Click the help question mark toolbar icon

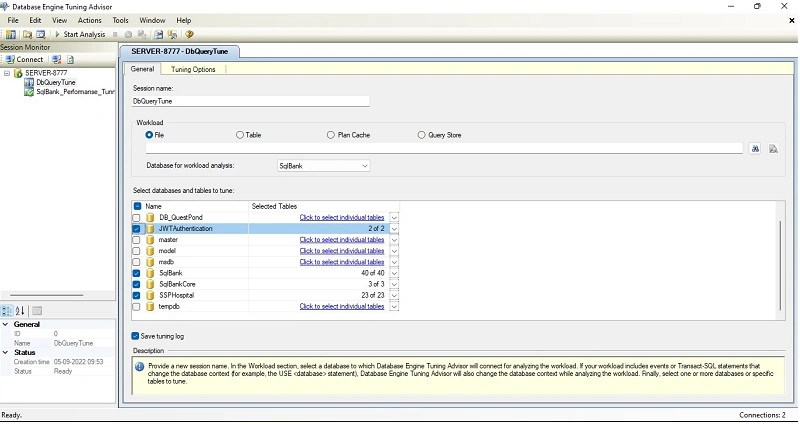[x=189, y=34]
